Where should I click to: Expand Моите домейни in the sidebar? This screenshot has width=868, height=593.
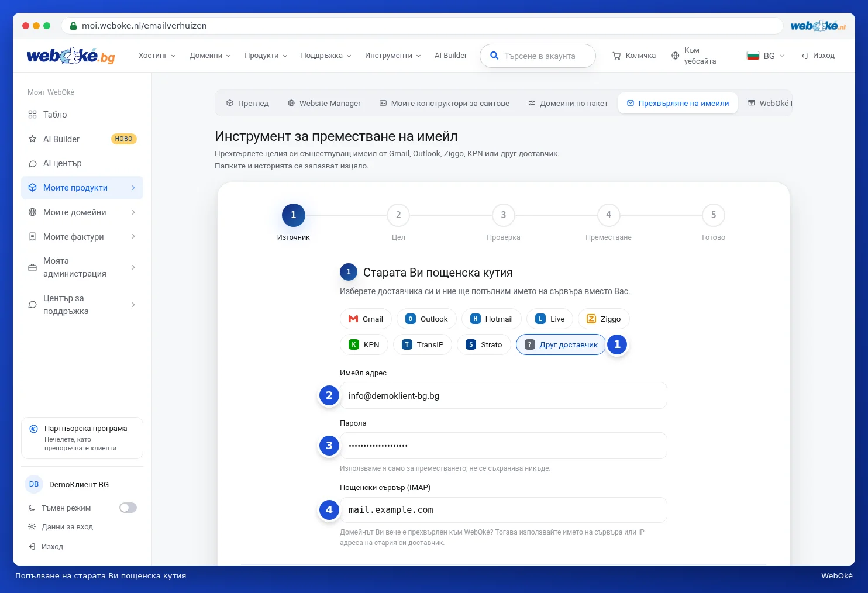[x=82, y=212]
